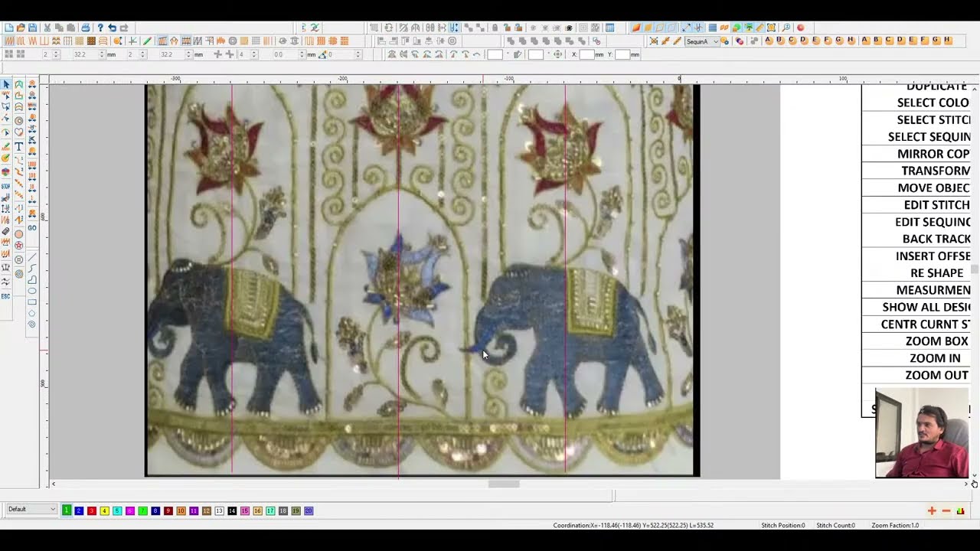Screen dimensions: 980x551
Task: Print the design
Action: (x=85, y=28)
